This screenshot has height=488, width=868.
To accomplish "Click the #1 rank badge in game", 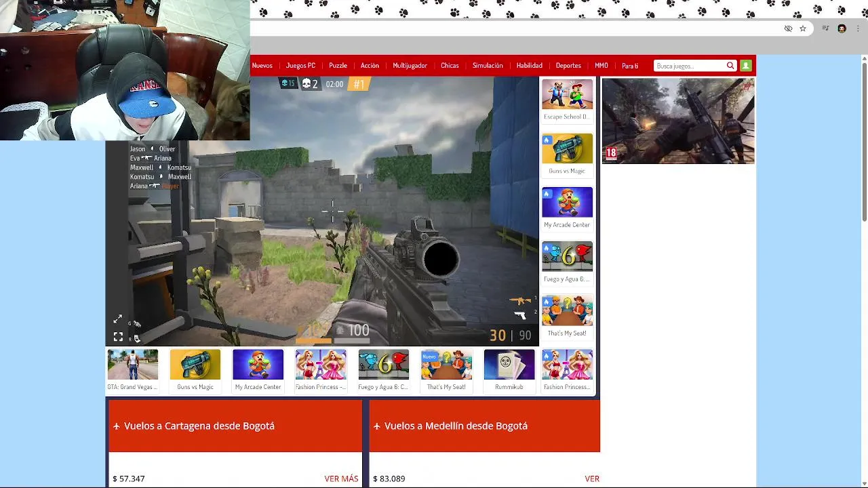I will tap(359, 84).
